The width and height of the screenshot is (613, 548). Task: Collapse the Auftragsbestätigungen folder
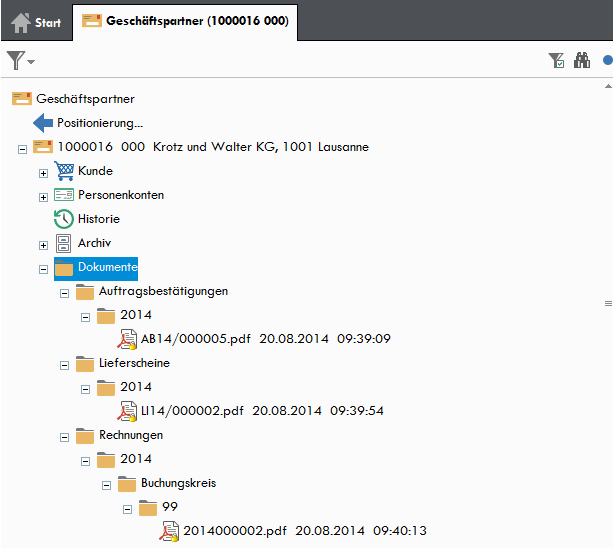(65, 294)
